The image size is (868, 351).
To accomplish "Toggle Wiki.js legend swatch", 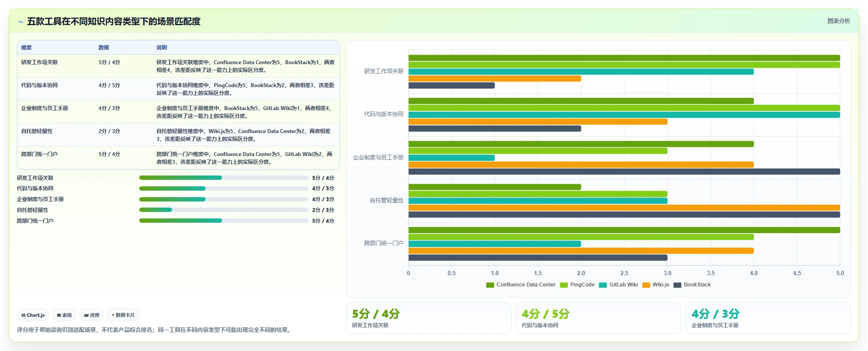I will [x=646, y=285].
